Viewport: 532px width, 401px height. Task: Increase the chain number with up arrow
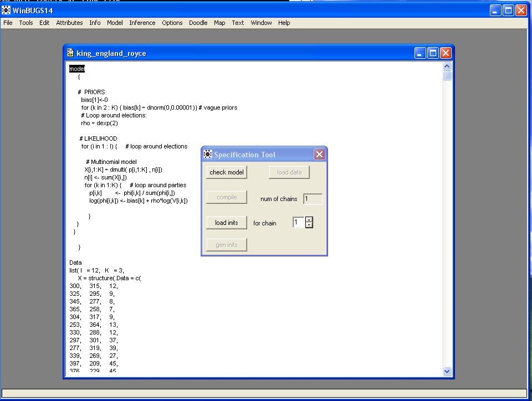point(309,219)
